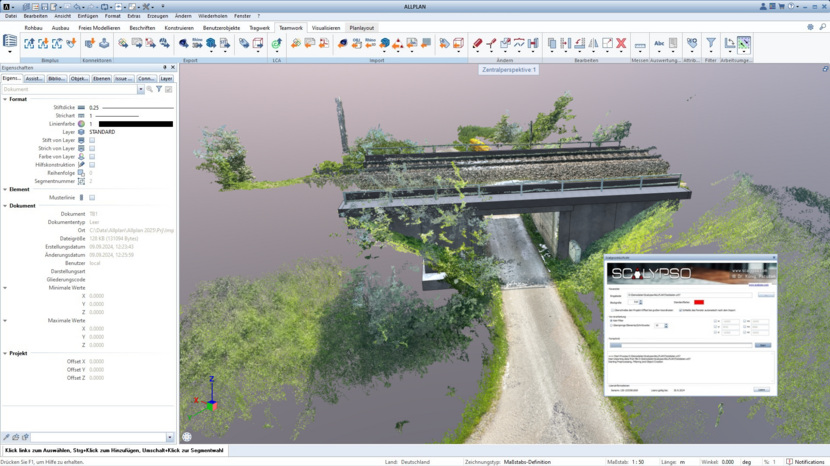Check the Hilfskonstruktion checkbox
Image resolution: width=830 pixels, height=466 pixels.
92,165
